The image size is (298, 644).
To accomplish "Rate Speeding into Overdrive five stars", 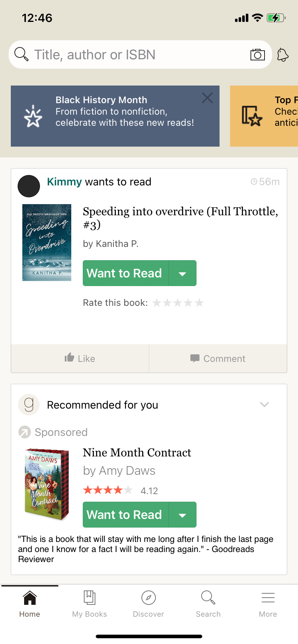I will point(199,303).
